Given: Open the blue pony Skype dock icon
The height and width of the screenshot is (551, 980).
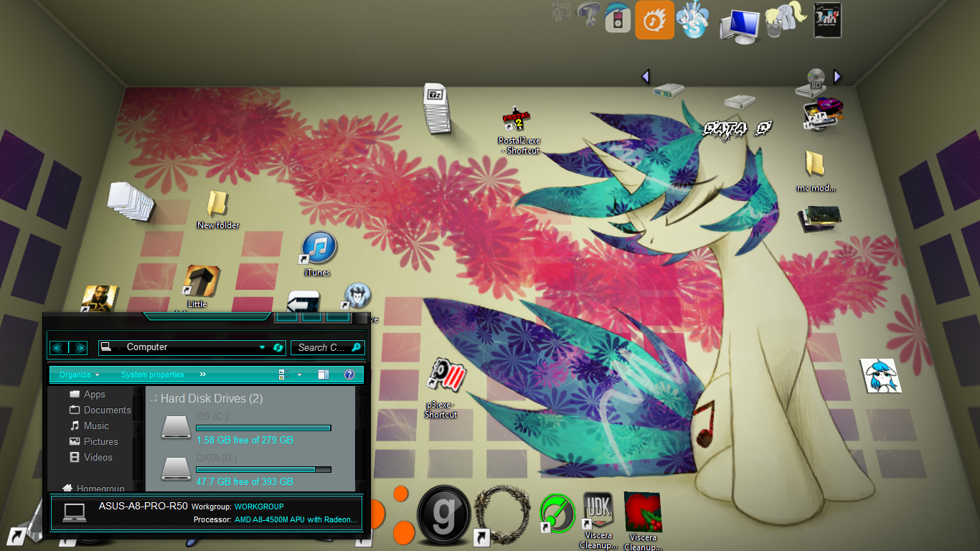Looking at the screenshot, I should 694,20.
